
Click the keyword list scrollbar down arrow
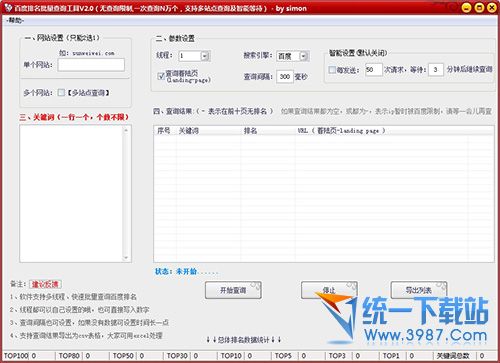pos(126,257)
